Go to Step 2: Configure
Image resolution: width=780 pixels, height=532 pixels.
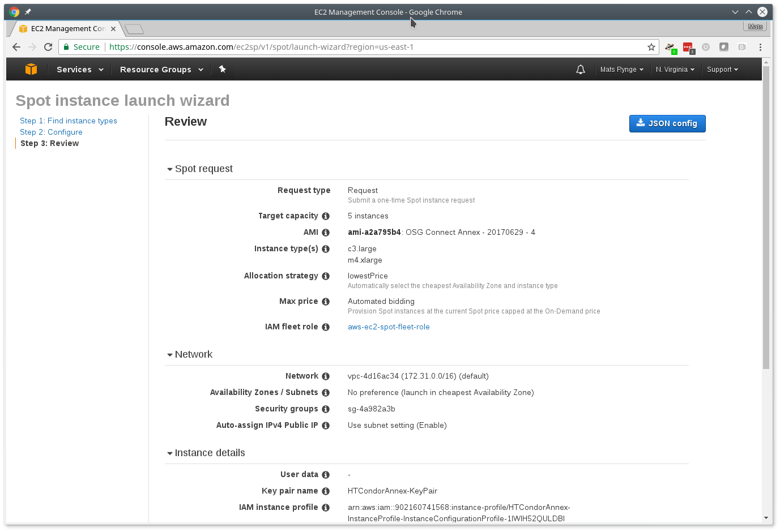pos(51,132)
